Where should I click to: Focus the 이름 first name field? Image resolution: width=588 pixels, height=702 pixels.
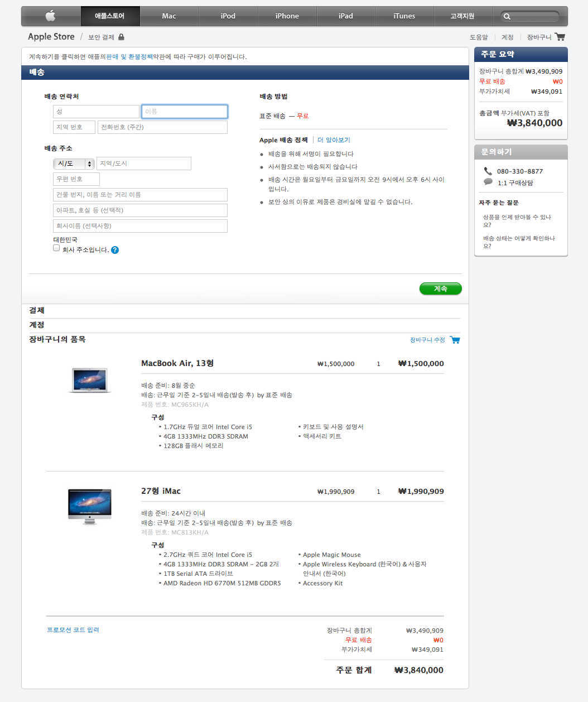(x=185, y=112)
